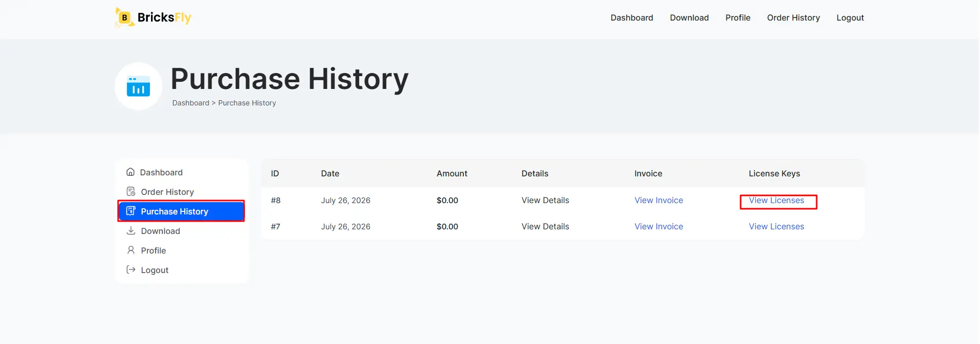Click the date of order #8
Viewport: 980px width, 344px height.
tap(345, 200)
